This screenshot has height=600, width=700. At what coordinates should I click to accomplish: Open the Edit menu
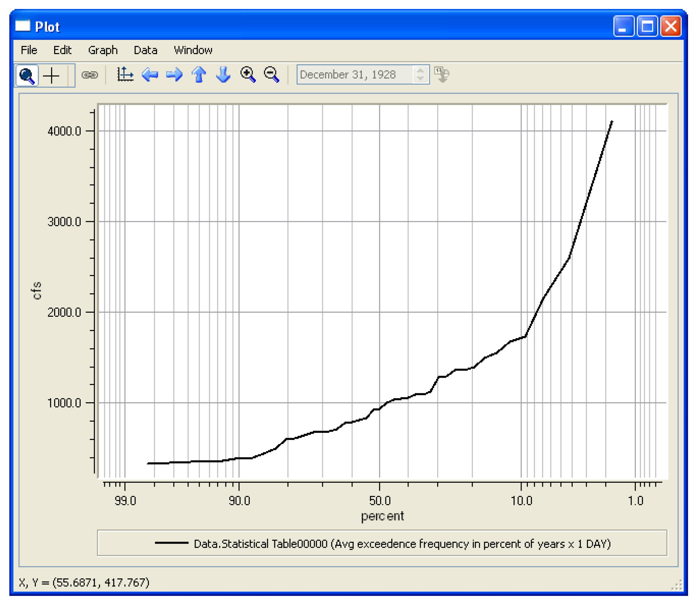62,50
